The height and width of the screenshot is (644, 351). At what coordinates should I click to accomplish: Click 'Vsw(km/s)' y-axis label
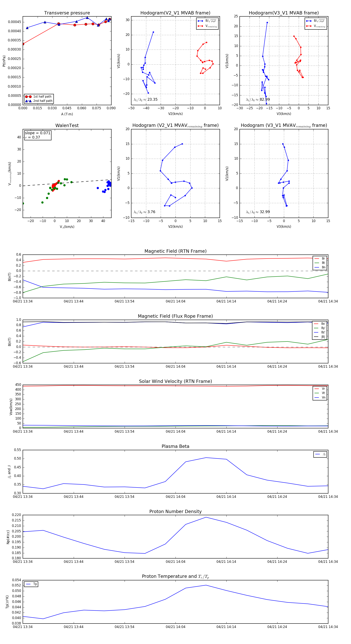click(x=11, y=407)
